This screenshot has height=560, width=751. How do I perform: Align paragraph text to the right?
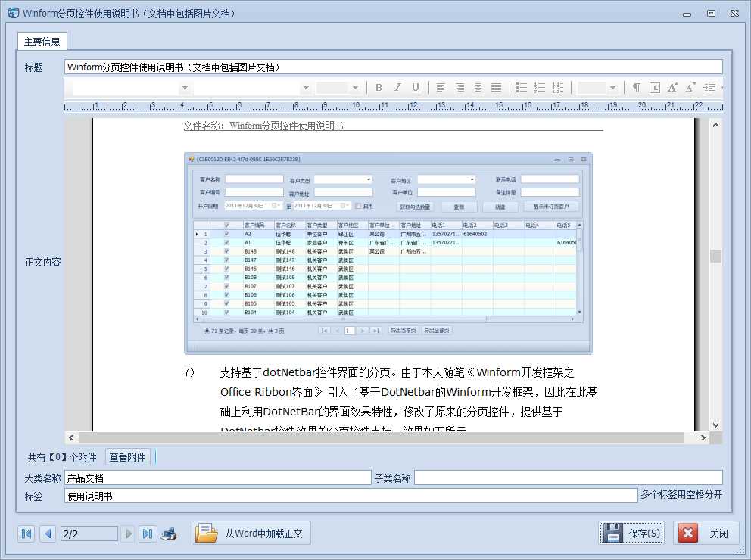(460, 88)
